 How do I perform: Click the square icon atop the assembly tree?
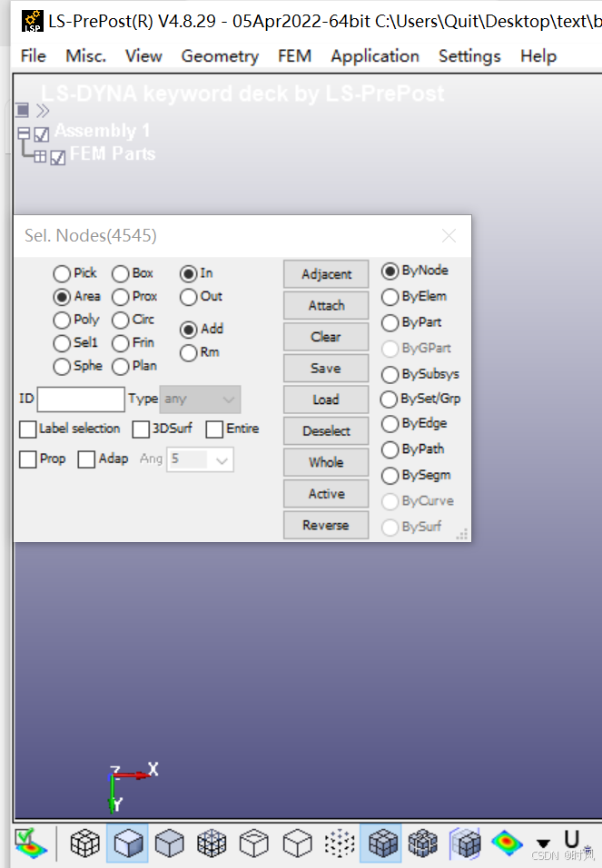22,110
